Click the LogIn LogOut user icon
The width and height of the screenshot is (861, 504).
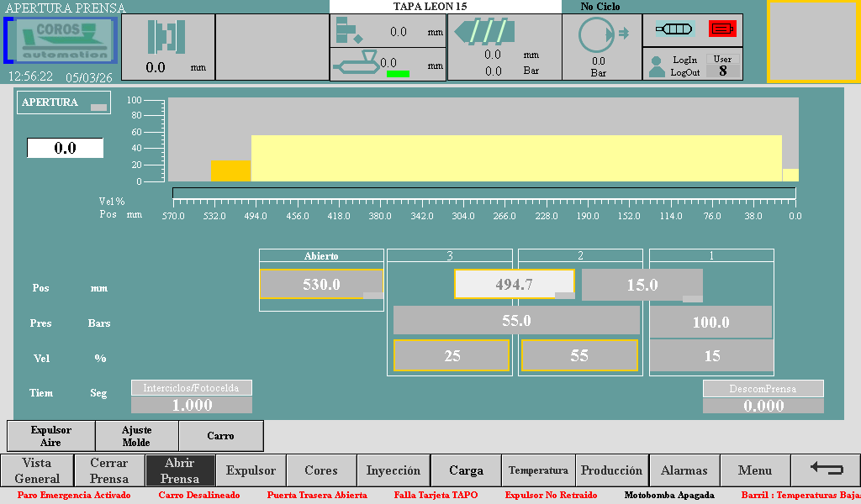pyautogui.click(x=658, y=66)
